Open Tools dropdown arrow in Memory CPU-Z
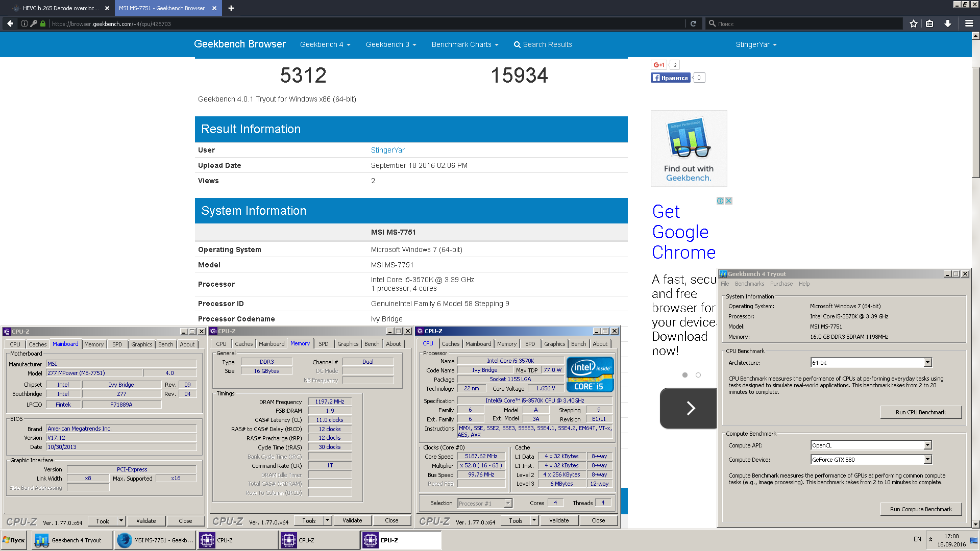The image size is (980, 551). [327, 520]
